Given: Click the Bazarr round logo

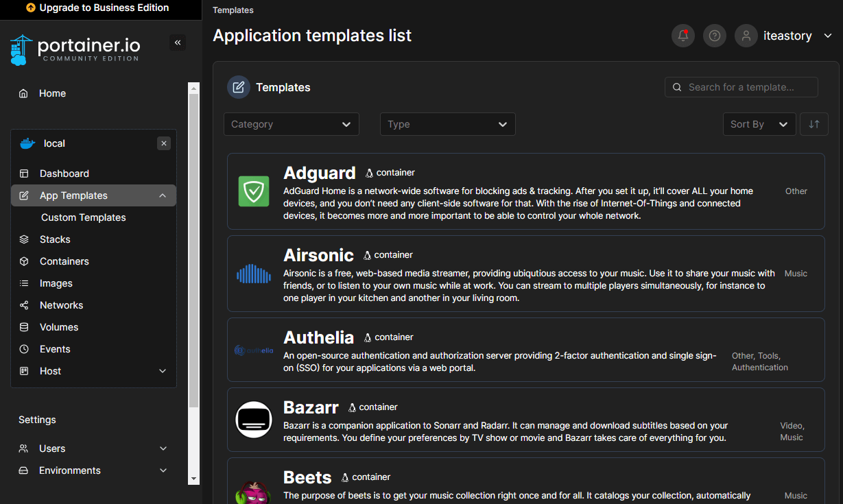Looking at the screenshot, I should point(254,420).
